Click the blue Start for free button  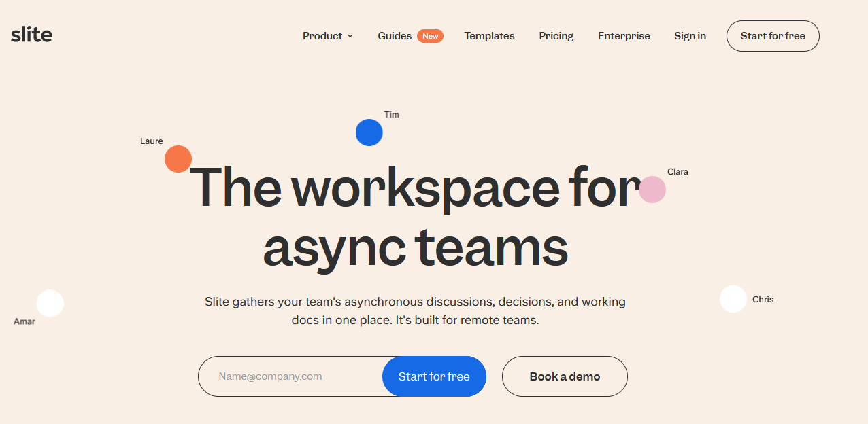[x=434, y=376]
